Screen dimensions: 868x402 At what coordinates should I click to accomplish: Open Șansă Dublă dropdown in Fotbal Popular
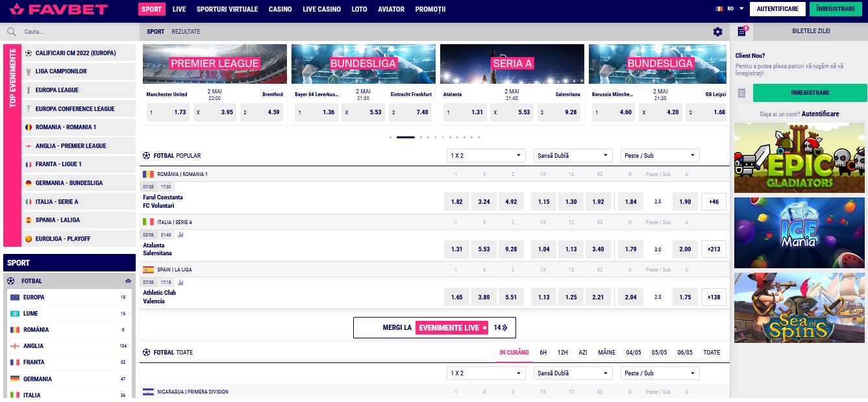[573, 156]
